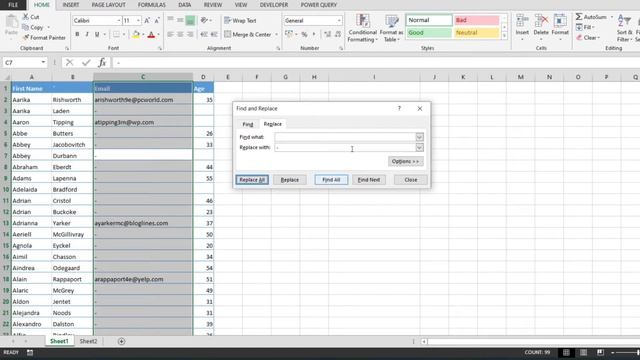Click the Increase Decimal icon
The width and height of the screenshot is (640, 360).
327,35
